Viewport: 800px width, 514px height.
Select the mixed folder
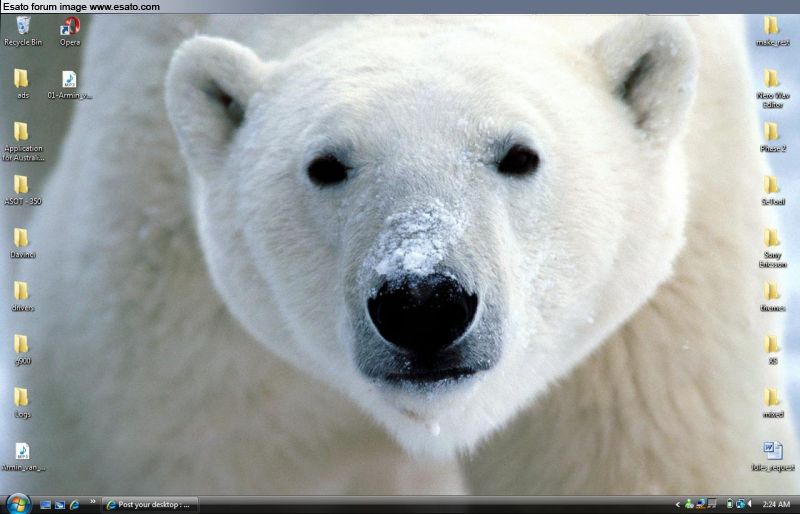pos(772,403)
